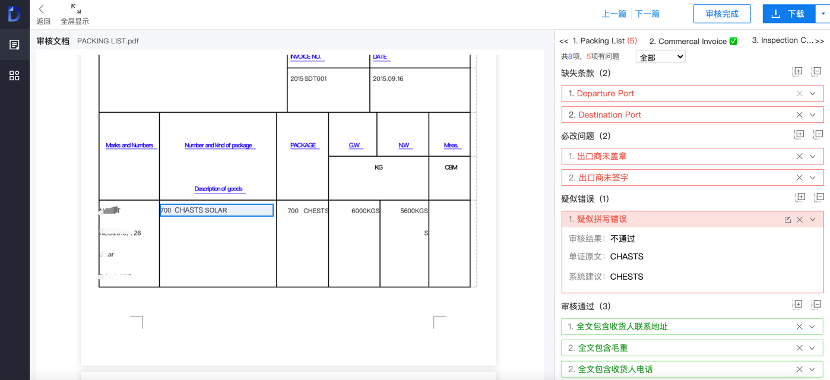Dismiss the Departure Port issue with X
Viewport: 830px width, 380px height.
[799, 94]
